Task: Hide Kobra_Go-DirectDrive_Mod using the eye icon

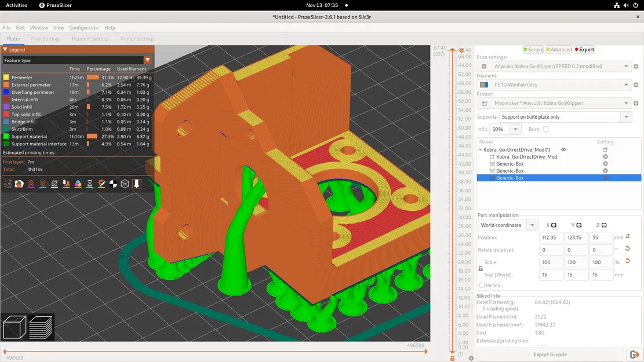Action: tap(563, 150)
